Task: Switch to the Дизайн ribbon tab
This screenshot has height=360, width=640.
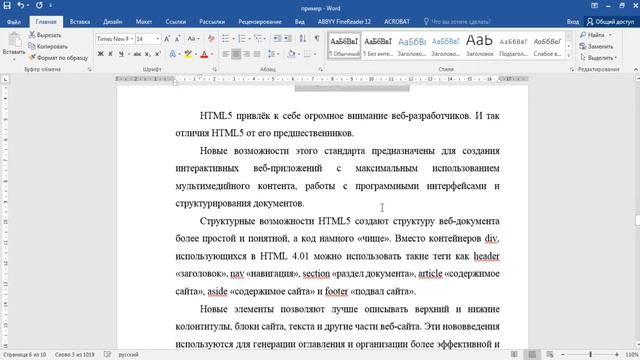Action: click(x=113, y=22)
